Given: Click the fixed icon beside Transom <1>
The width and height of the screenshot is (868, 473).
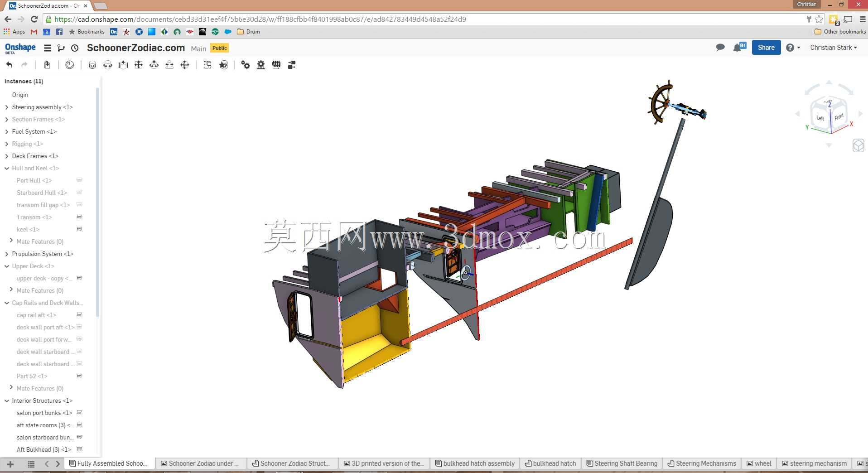Looking at the screenshot, I should [79, 217].
